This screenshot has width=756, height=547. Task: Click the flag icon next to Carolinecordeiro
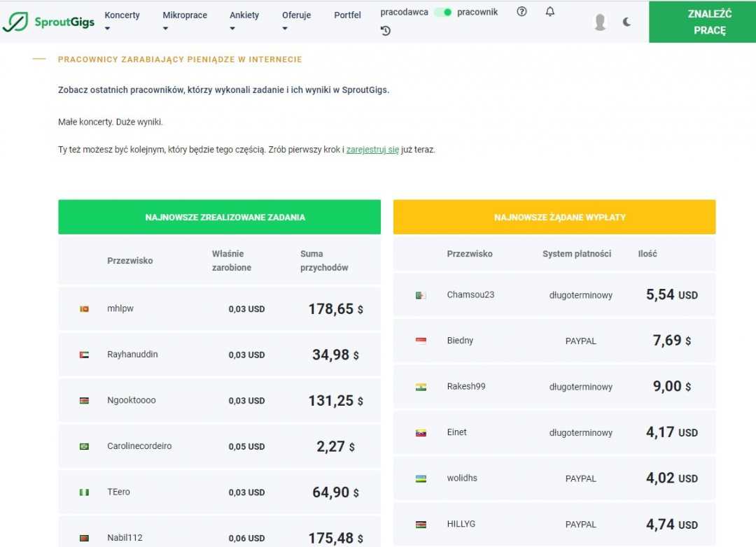click(x=84, y=446)
